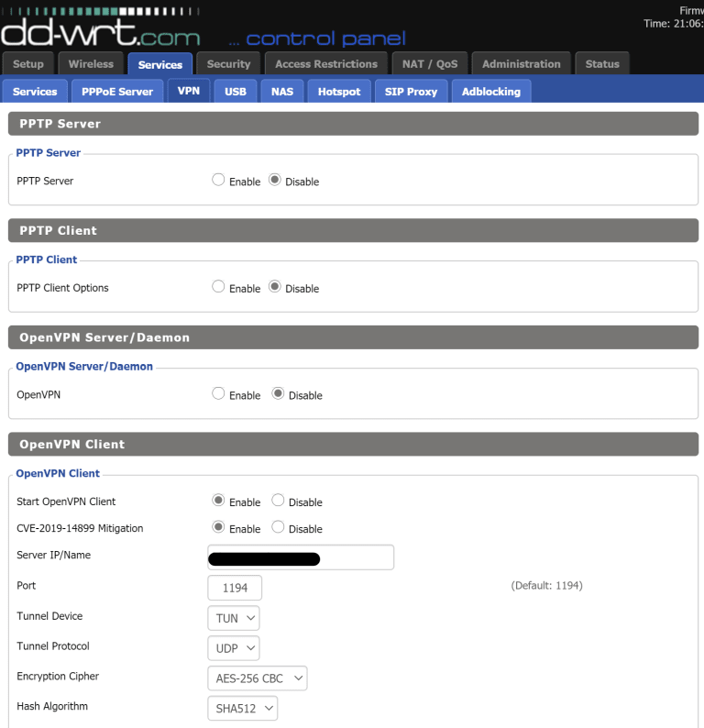Enable OpenVPN server daemon
The width and height of the screenshot is (704, 728).
pyautogui.click(x=218, y=393)
